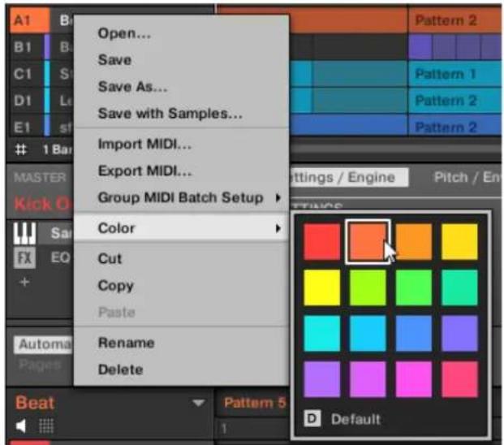This screenshot has height=445, width=504.
Task: Expand the Color submenu
Action: tap(278, 228)
